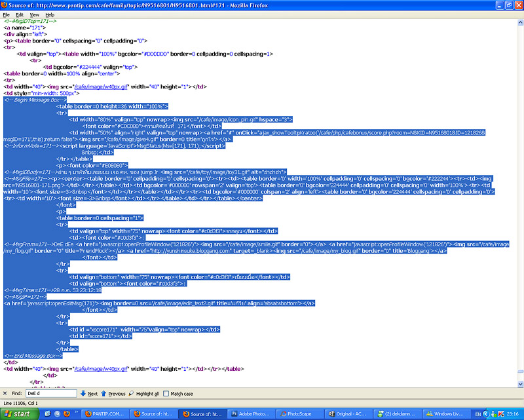Screen dimensions: 524x420
Task: Switch to PhotoScape in taskbar
Action: click(300, 413)
